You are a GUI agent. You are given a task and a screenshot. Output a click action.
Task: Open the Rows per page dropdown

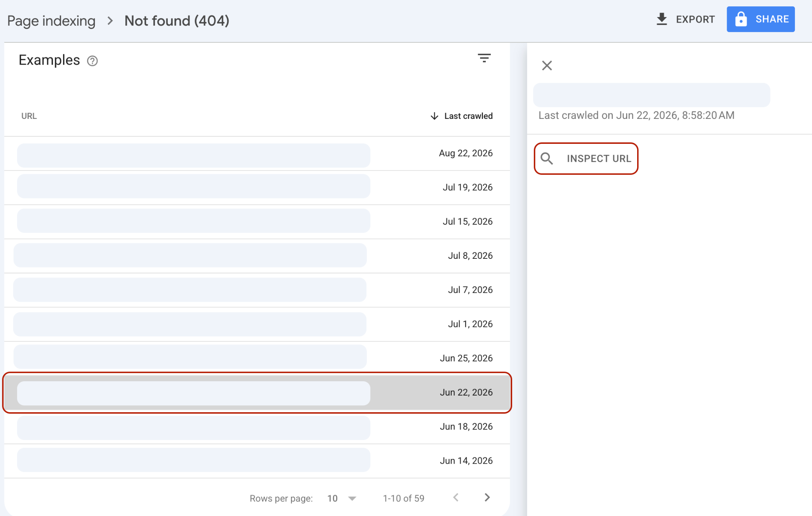342,498
